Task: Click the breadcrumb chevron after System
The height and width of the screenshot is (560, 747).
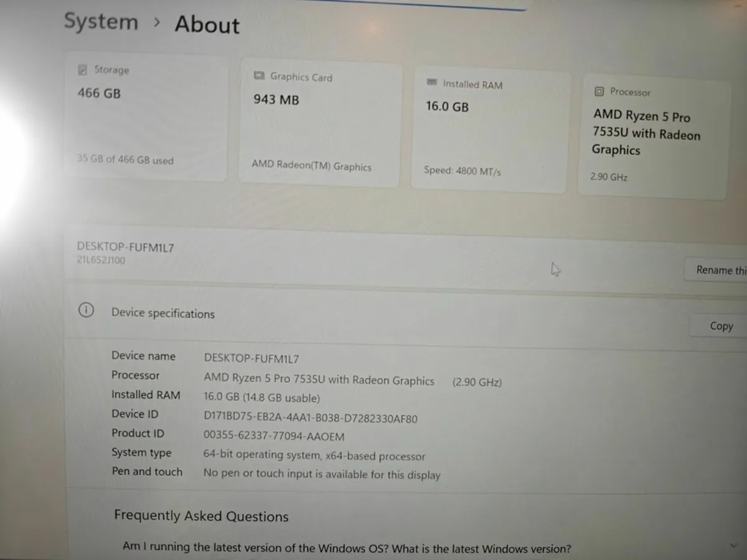Action: [157, 23]
